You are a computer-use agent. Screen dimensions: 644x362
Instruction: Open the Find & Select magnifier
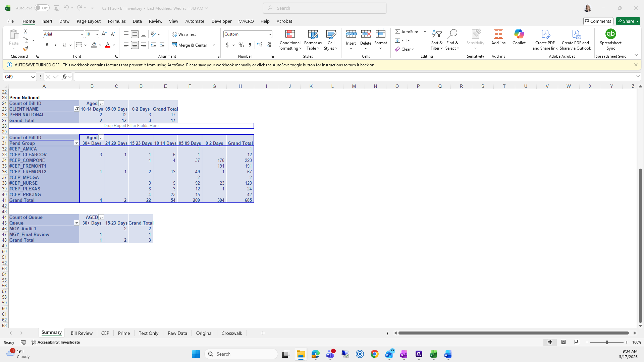pos(452,34)
